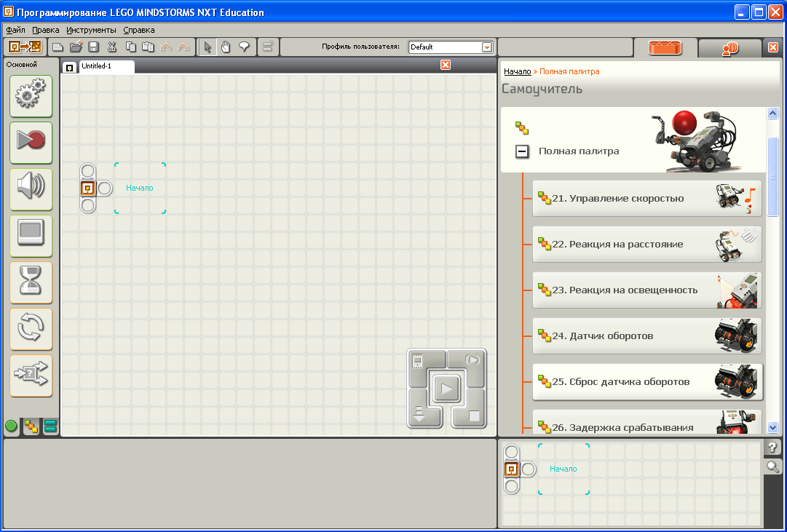Cut the selected block with scissors
Image resolution: width=787 pixels, height=532 pixels.
[111, 47]
